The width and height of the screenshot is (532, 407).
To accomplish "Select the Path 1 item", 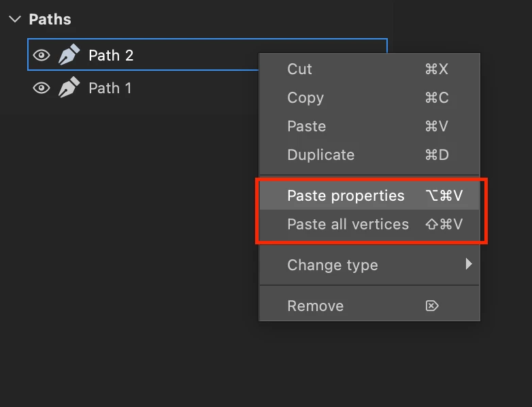I will coord(142,88).
